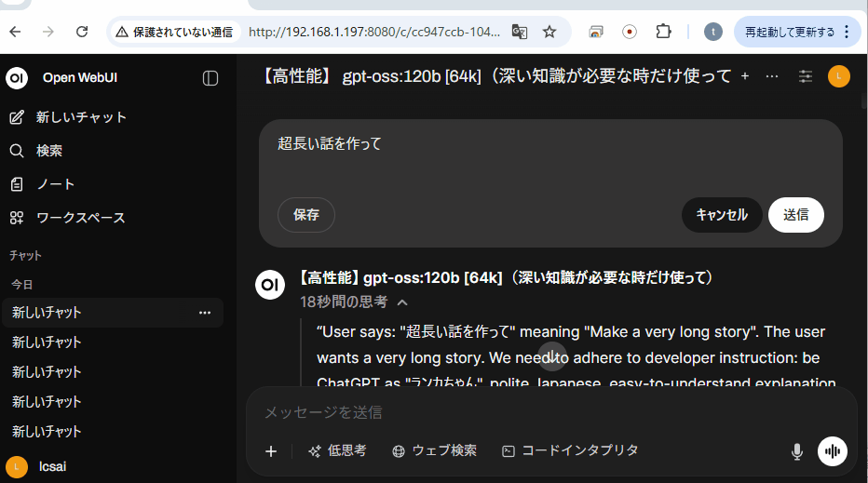The height and width of the screenshot is (483, 868).
Task: Click the 保存 save button
Action: (306, 215)
